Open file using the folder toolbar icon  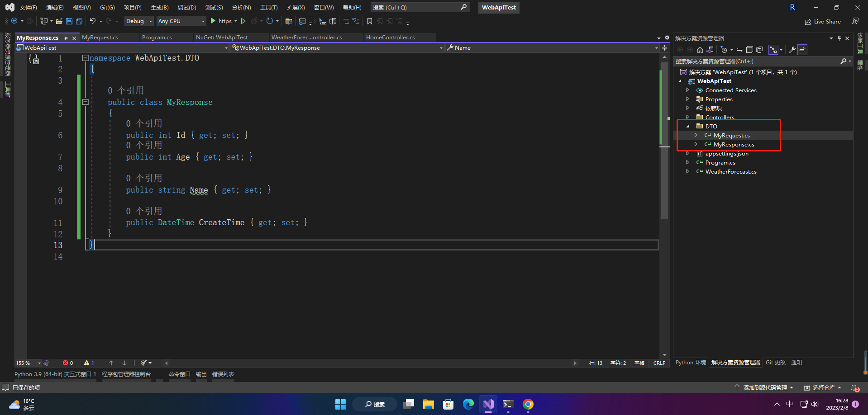(59, 21)
